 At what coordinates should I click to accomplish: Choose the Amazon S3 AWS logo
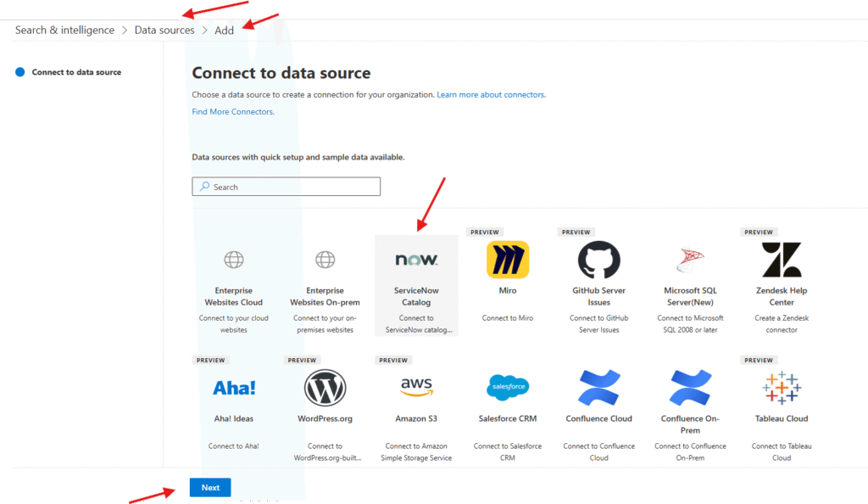pos(416,387)
